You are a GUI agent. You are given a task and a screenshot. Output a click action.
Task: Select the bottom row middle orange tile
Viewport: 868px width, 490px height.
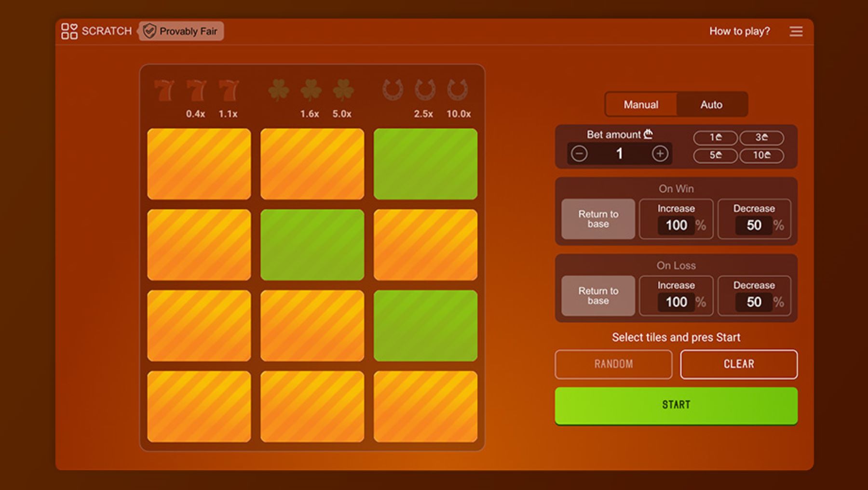(x=312, y=407)
